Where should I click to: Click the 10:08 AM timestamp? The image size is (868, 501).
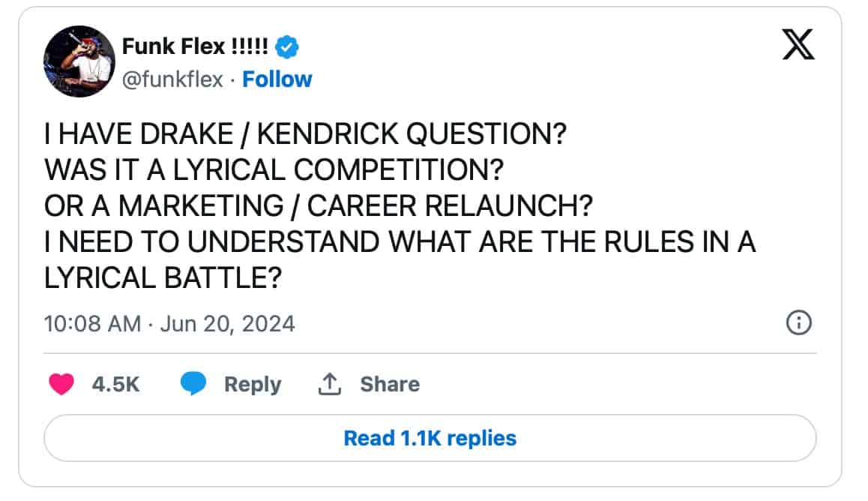tap(93, 323)
